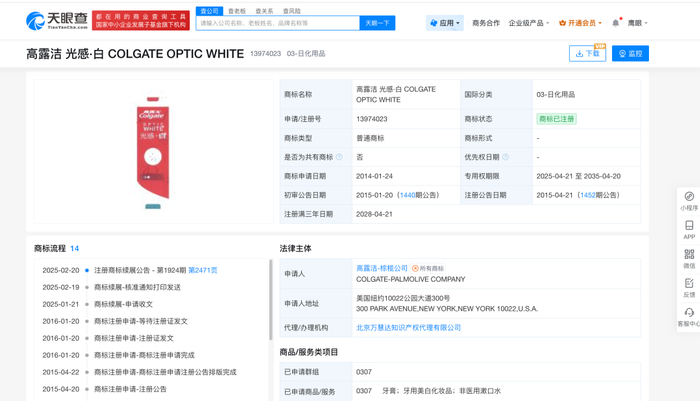Open the APP download sidebar icon
This screenshot has width=700, height=401.
(x=689, y=229)
